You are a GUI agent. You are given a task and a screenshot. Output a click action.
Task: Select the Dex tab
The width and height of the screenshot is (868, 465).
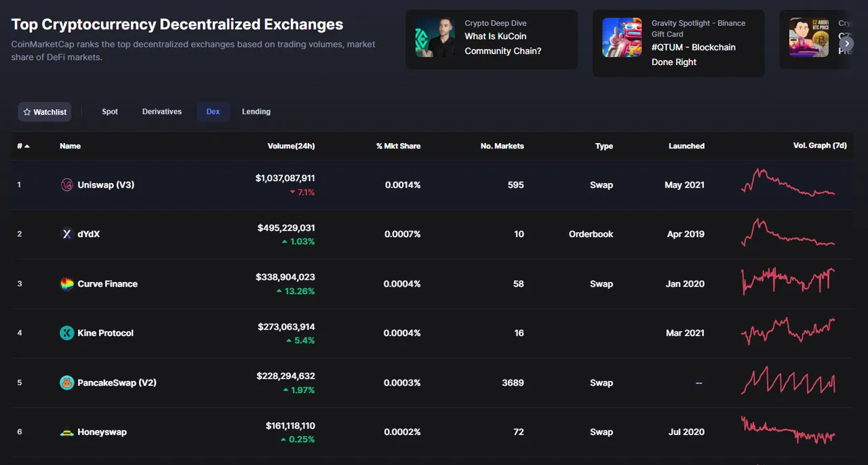coord(213,112)
